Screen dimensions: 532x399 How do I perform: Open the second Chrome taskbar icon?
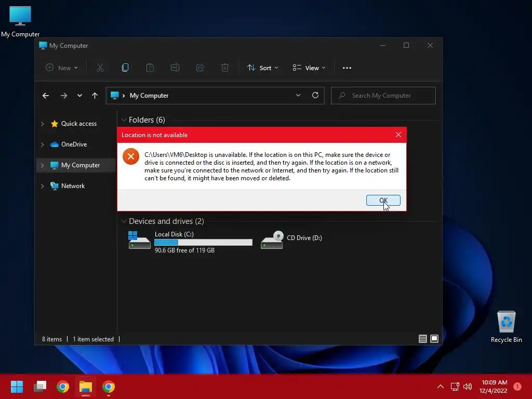point(109,387)
